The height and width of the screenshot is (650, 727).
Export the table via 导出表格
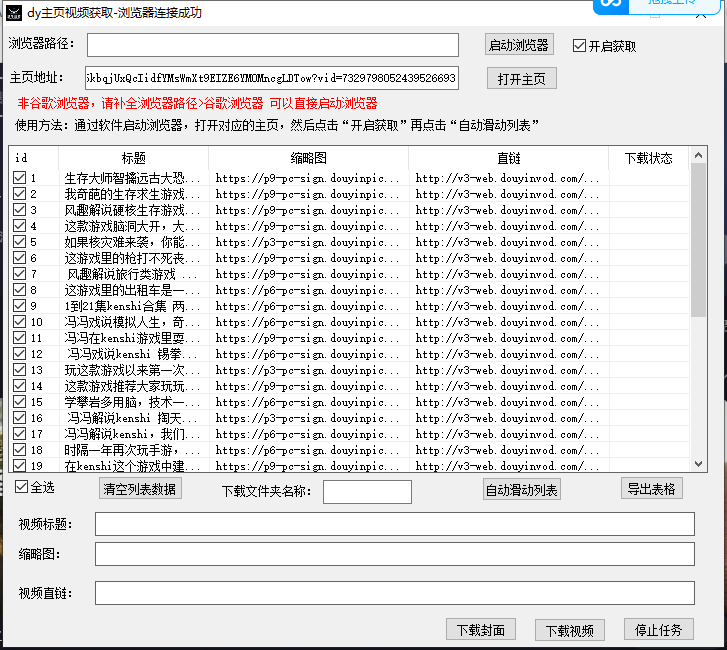tap(652, 488)
